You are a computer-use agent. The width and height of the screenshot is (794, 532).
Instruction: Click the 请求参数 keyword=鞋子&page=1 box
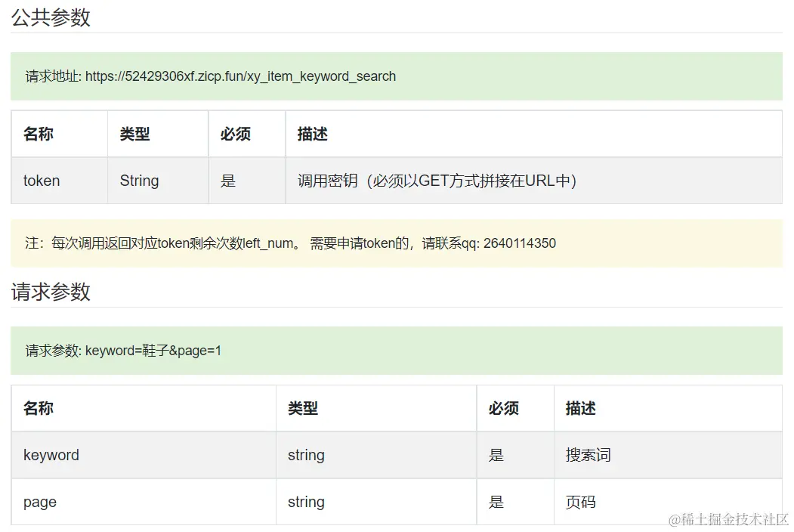pyautogui.click(x=397, y=351)
